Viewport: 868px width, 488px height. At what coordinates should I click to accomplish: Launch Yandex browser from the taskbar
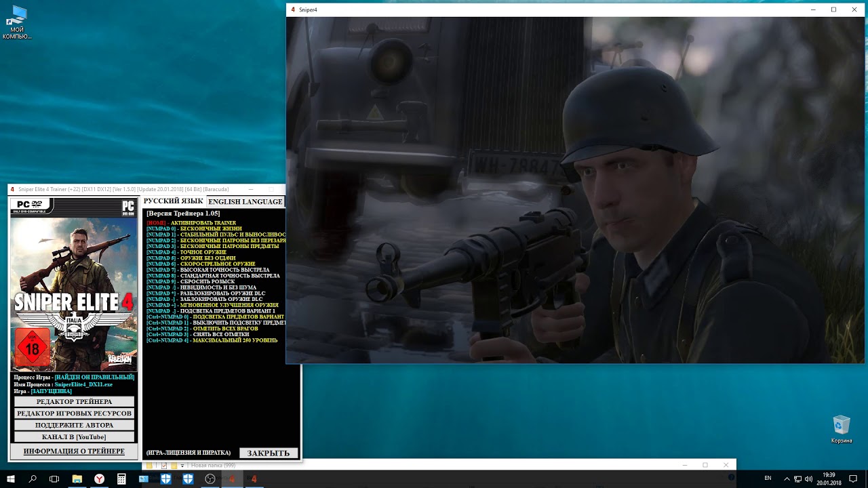click(99, 479)
